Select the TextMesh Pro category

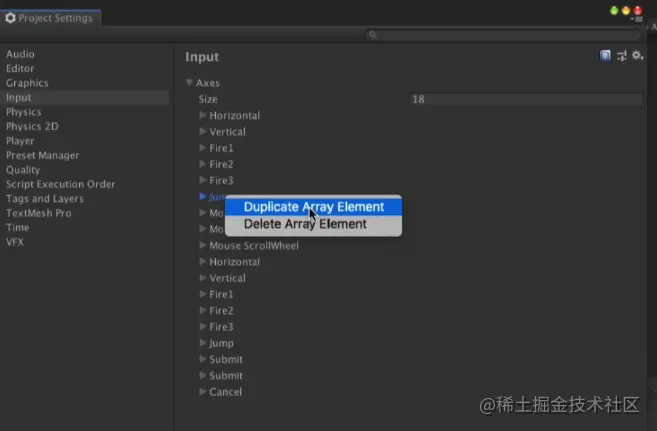[x=39, y=213]
